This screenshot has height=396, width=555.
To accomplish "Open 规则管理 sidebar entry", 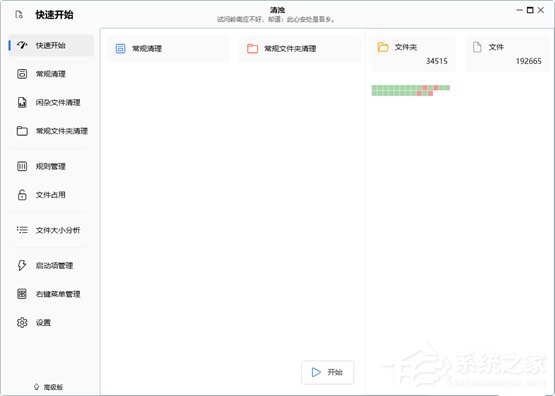I will [x=51, y=166].
